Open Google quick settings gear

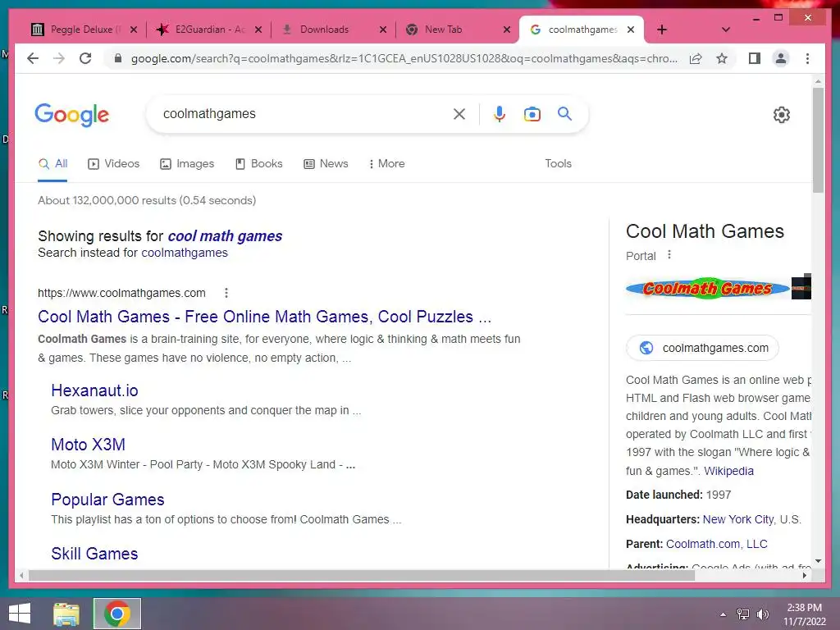pyautogui.click(x=782, y=115)
